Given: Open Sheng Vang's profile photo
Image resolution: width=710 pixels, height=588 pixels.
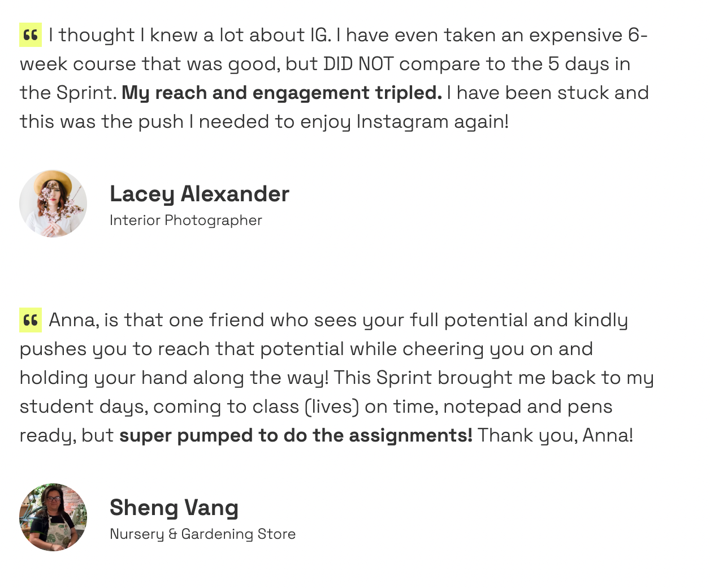Looking at the screenshot, I should pos(53,517).
